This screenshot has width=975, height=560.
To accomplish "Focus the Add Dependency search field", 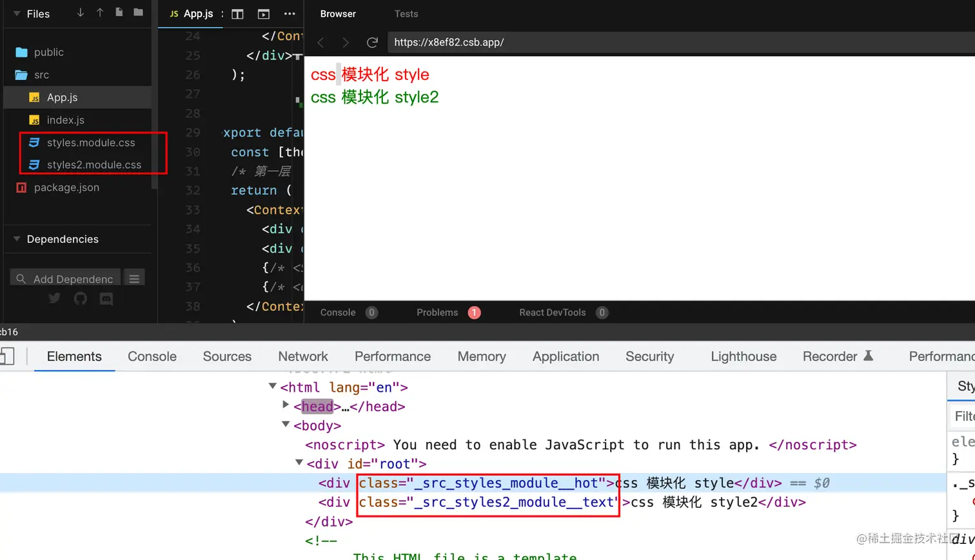I will (x=65, y=278).
